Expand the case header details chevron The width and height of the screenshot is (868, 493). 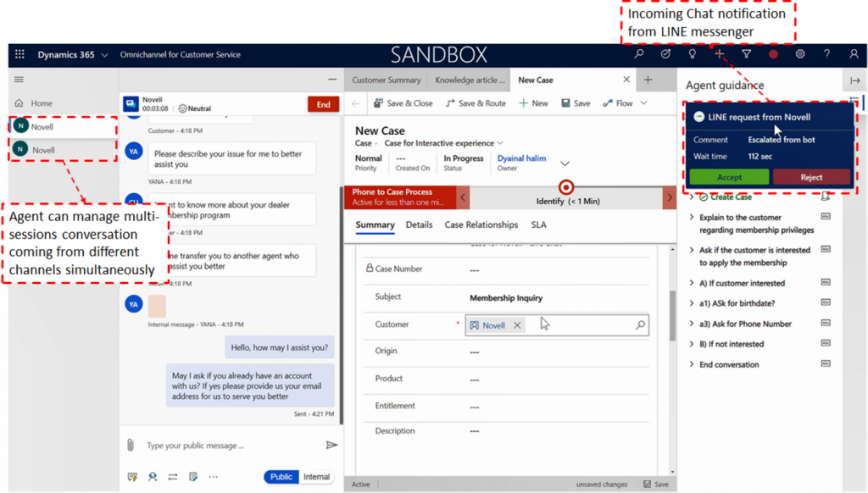(x=565, y=163)
